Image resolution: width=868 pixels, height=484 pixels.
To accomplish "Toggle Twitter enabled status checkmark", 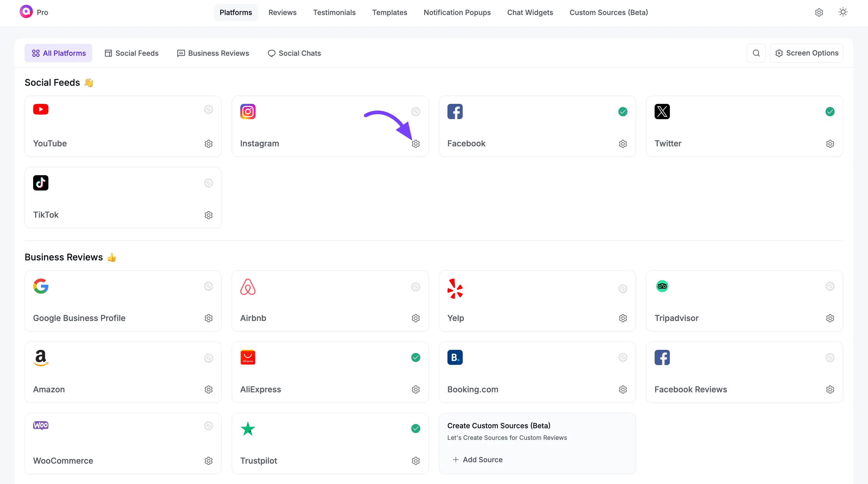I will coord(830,112).
